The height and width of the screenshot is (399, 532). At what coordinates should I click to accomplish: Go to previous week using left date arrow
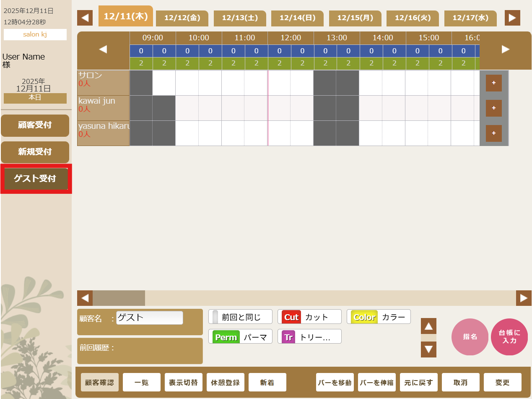click(x=85, y=18)
